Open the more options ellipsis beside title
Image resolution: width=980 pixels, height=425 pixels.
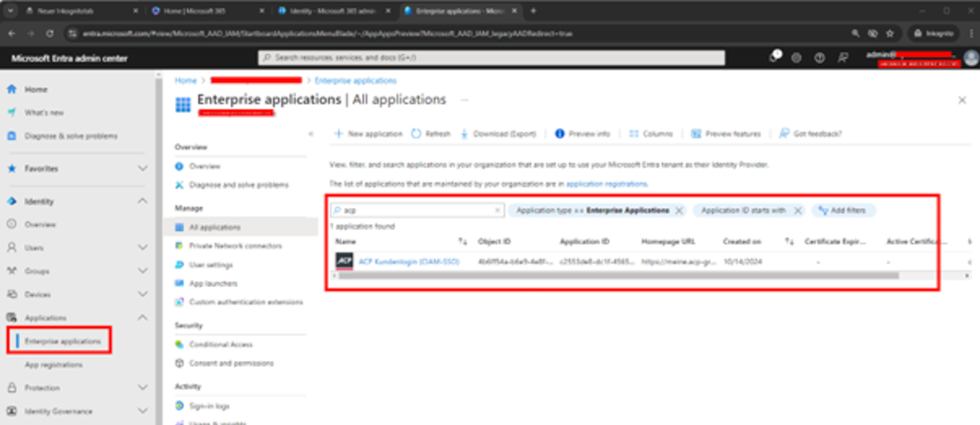point(464,100)
